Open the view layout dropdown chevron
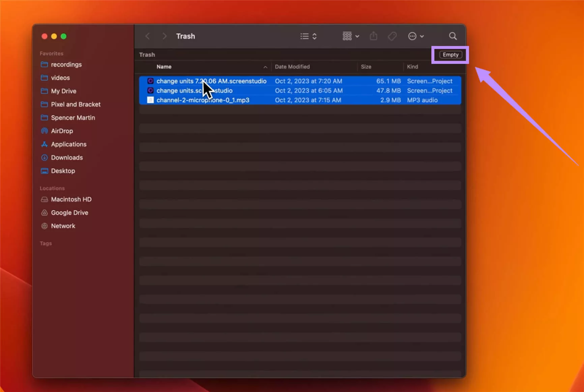The width and height of the screenshot is (584, 392). point(315,36)
